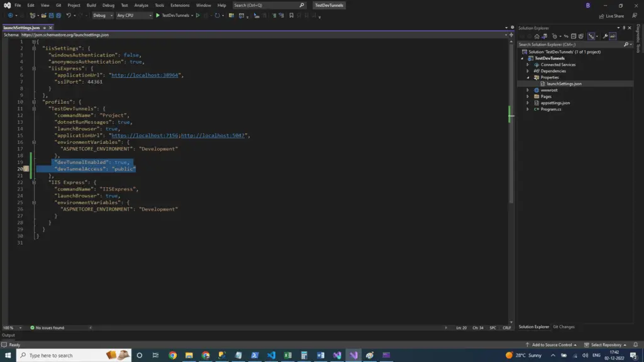The height and width of the screenshot is (362, 644).
Task: Open Visual Studio Code from the taskbar
Action: pyautogui.click(x=271, y=355)
